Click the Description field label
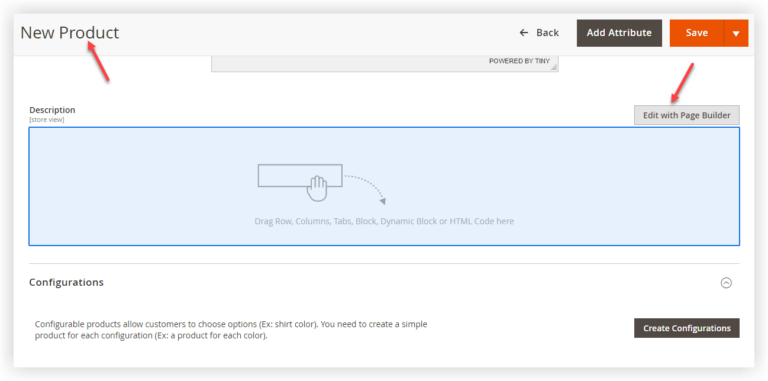The image size is (768, 381). tap(52, 110)
